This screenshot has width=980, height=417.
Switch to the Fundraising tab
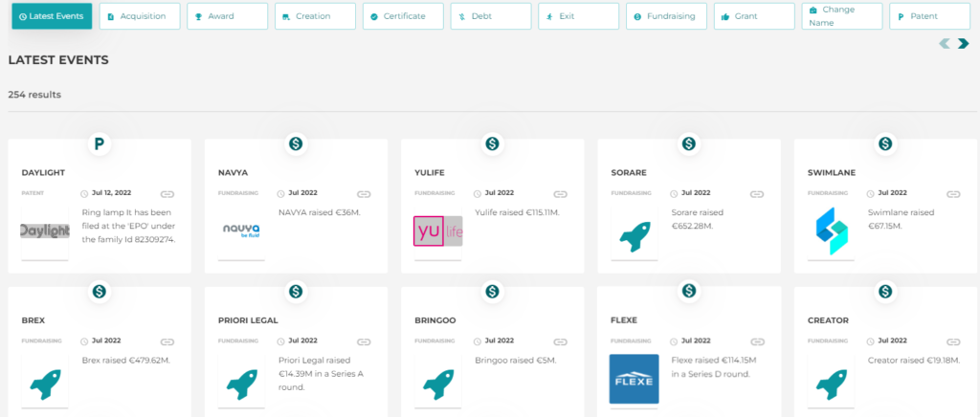tap(666, 16)
